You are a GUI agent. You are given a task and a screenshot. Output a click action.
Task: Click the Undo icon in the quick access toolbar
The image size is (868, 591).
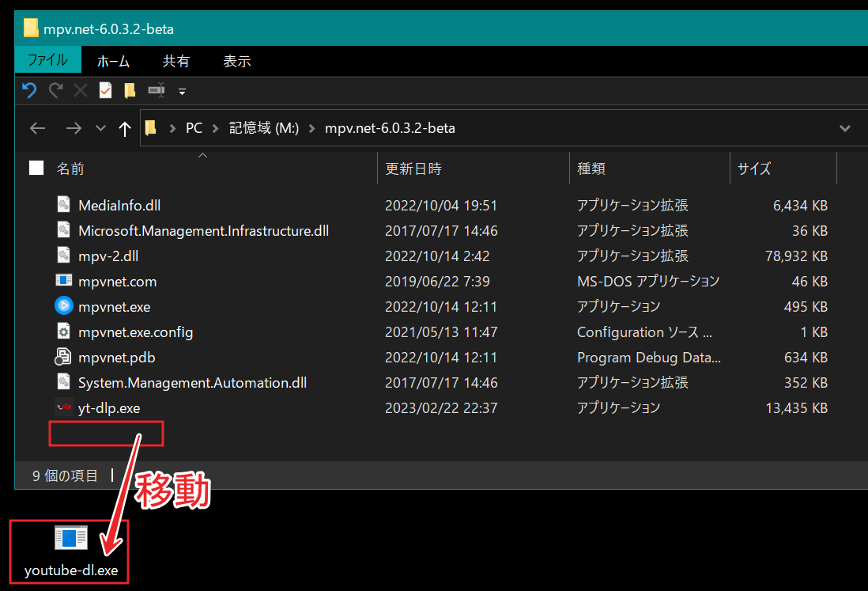pyautogui.click(x=29, y=90)
